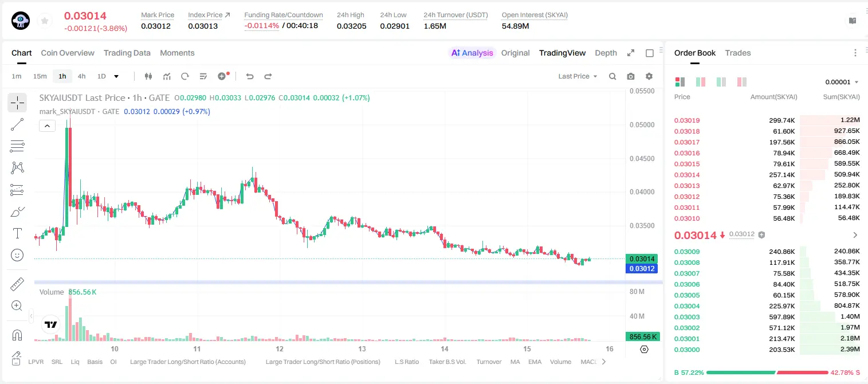Select the text annotation tool
The width and height of the screenshot is (868, 384).
tap(17, 233)
